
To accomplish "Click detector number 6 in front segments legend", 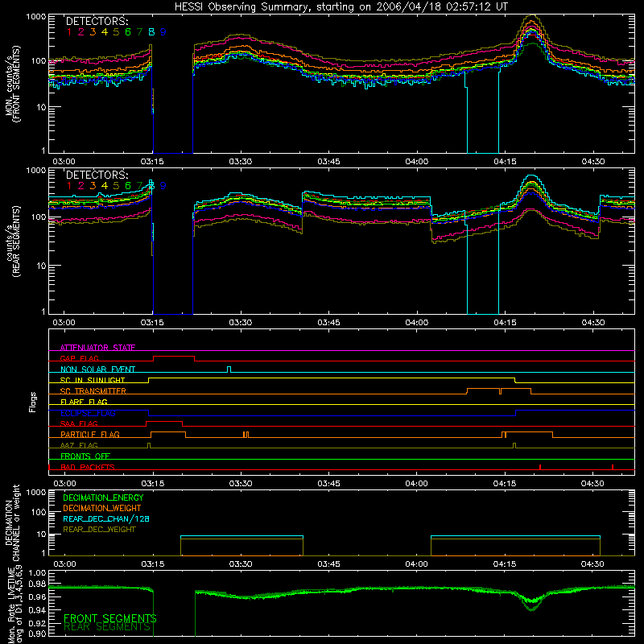I will 128,32.
